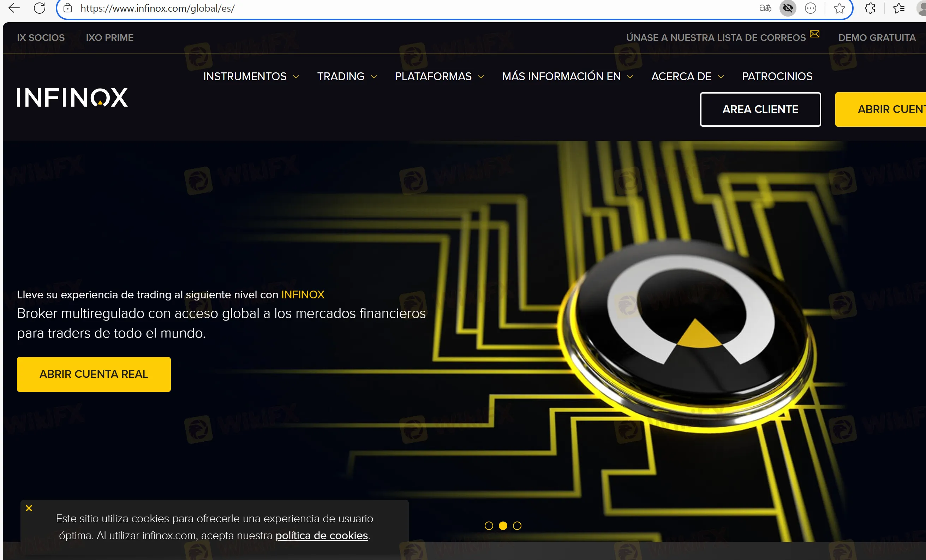The image size is (926, 560).
Task: Open the translate page icon
Action: click(x=765, y=8)
